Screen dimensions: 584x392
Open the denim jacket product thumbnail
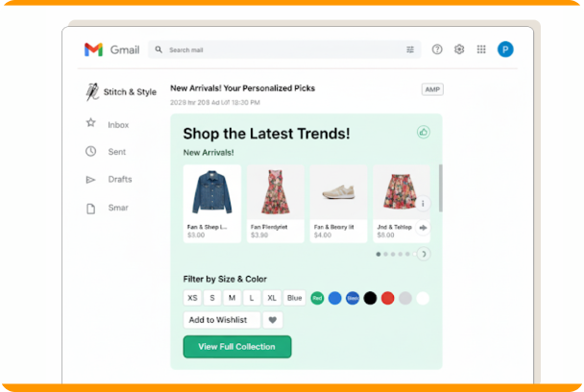pyautogui.click(x=212, y=192)
